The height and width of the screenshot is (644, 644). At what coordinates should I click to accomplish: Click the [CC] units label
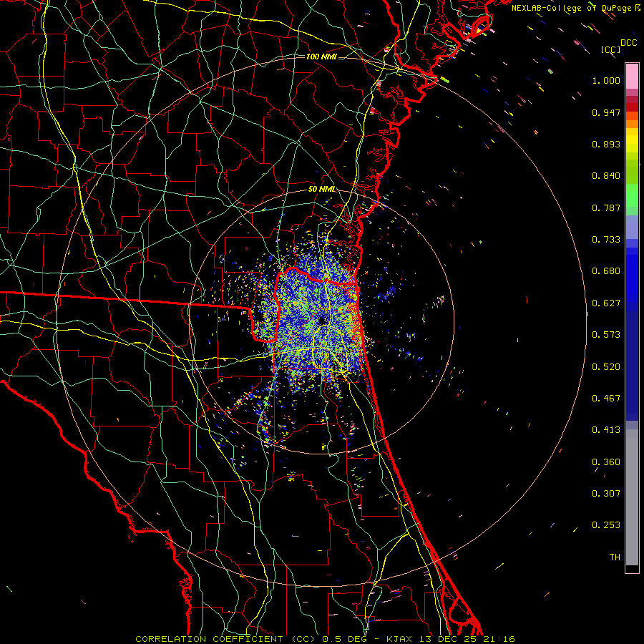pos(610,49)
